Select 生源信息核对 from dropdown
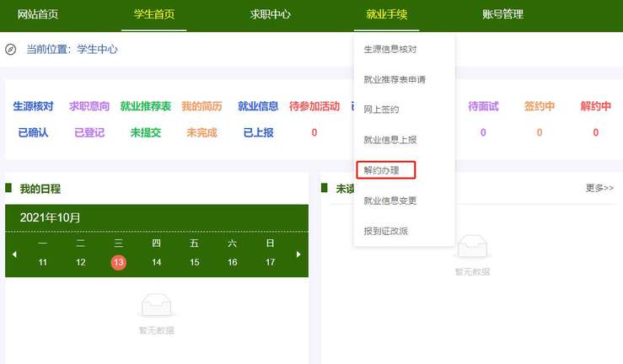623x364 pixels. (389, 49)
